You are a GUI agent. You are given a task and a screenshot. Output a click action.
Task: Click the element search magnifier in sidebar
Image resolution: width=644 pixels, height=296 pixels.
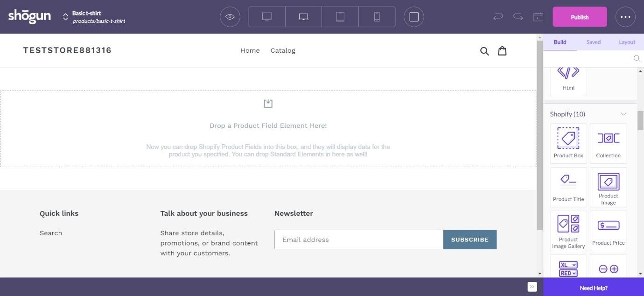point(637,58)
